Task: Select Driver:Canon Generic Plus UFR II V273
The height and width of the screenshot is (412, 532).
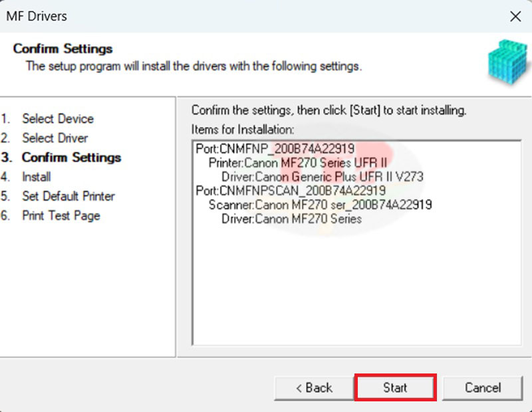Action: [322, 177]
